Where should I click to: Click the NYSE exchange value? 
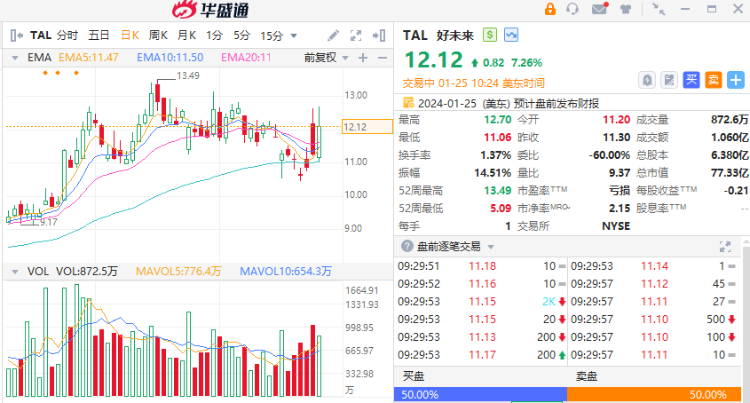tap(616, 226)
